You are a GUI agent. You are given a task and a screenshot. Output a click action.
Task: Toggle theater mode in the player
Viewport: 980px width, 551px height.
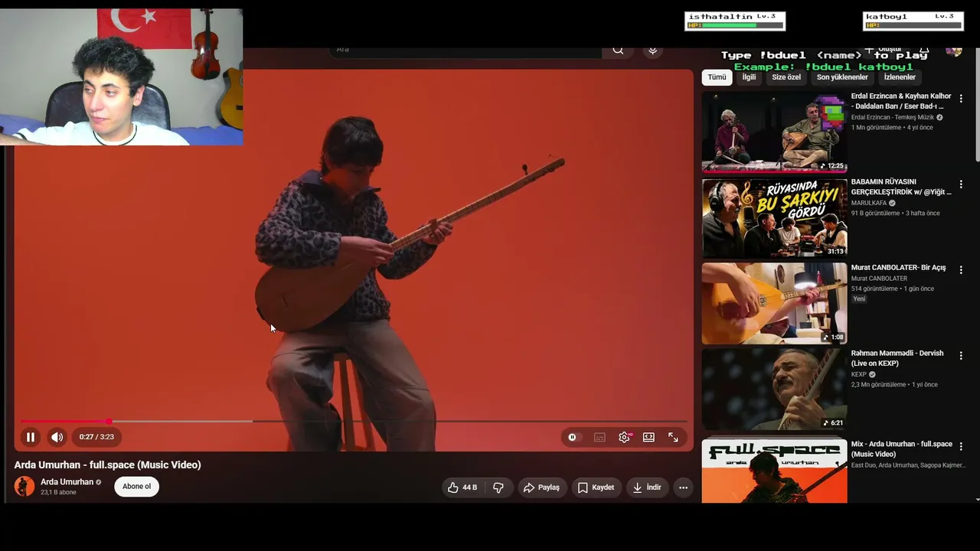coord(648,437)
